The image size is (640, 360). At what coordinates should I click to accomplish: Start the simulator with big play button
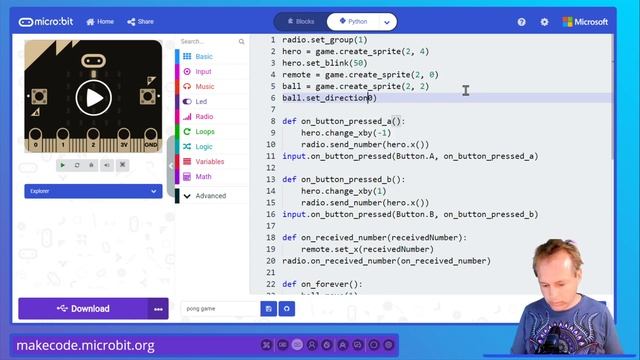click(93, 98)
